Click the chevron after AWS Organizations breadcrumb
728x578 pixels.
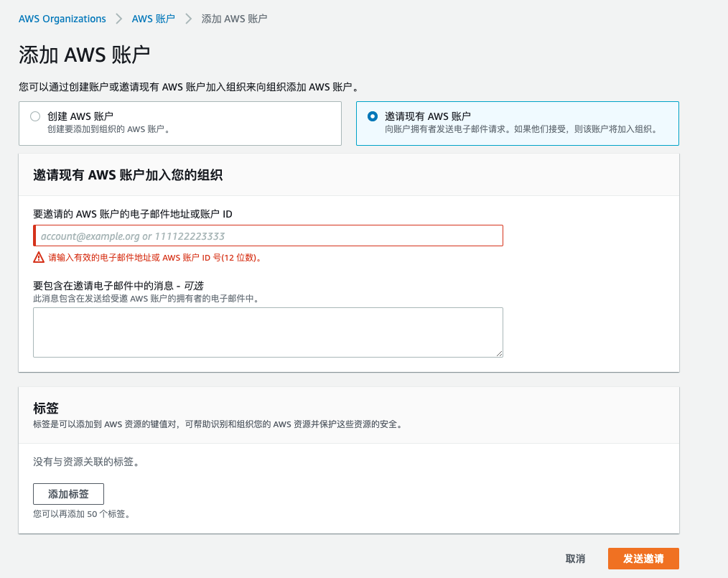[119, 19]
